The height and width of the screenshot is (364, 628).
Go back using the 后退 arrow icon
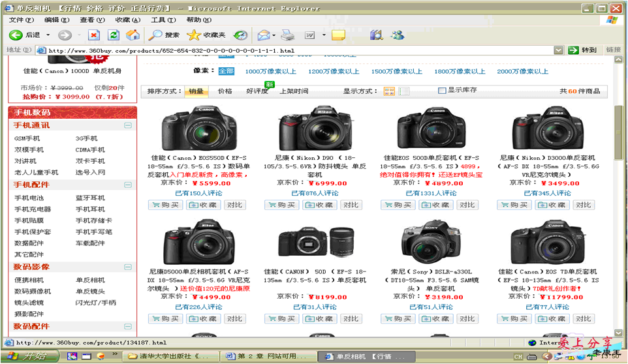[16, 35]
